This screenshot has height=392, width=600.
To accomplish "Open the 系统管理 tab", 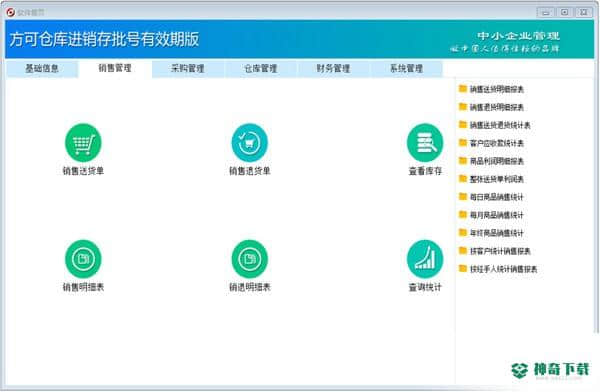I will click(406, 69).
